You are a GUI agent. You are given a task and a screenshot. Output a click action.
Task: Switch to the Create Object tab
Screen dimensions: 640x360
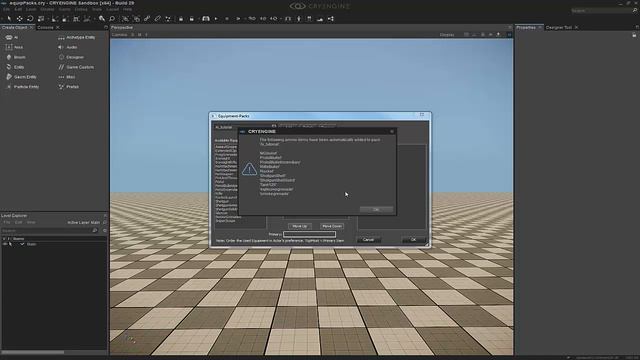pos(14,27)
